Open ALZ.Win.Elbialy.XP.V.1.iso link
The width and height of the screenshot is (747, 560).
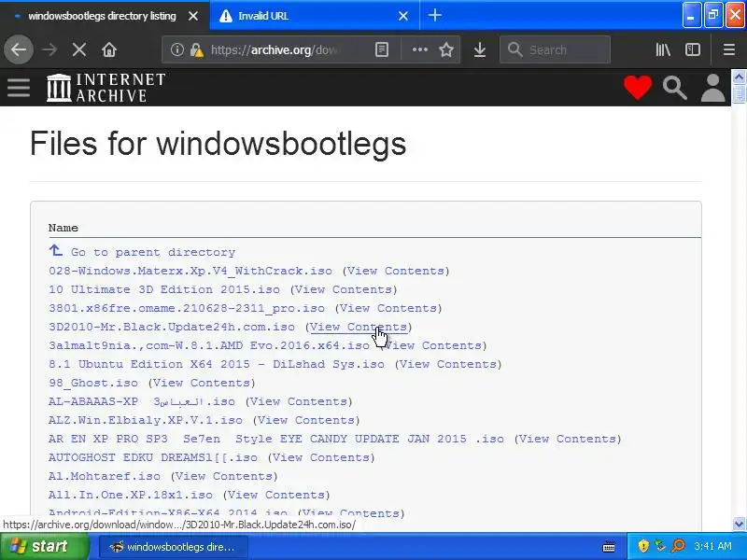(146, 420)
